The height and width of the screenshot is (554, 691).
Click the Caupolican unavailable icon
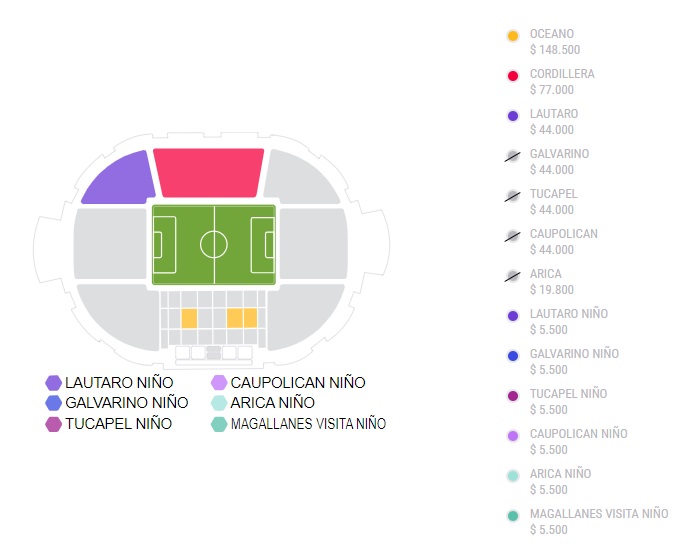[x=513, y=236]
